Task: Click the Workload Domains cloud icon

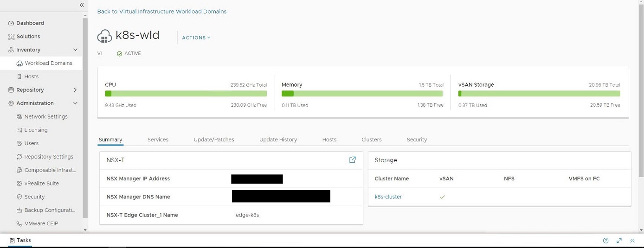Action: [19, 64]
